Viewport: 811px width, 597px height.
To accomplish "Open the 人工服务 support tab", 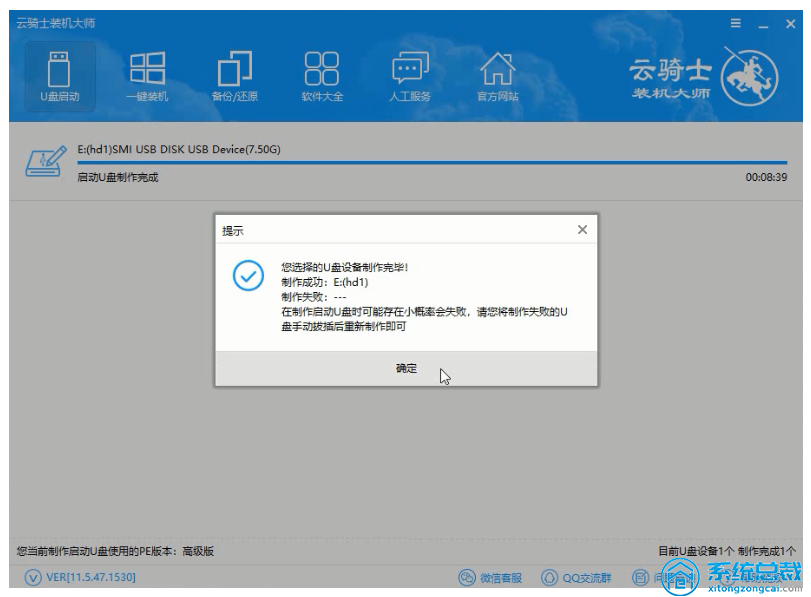I will click(410, 77).
